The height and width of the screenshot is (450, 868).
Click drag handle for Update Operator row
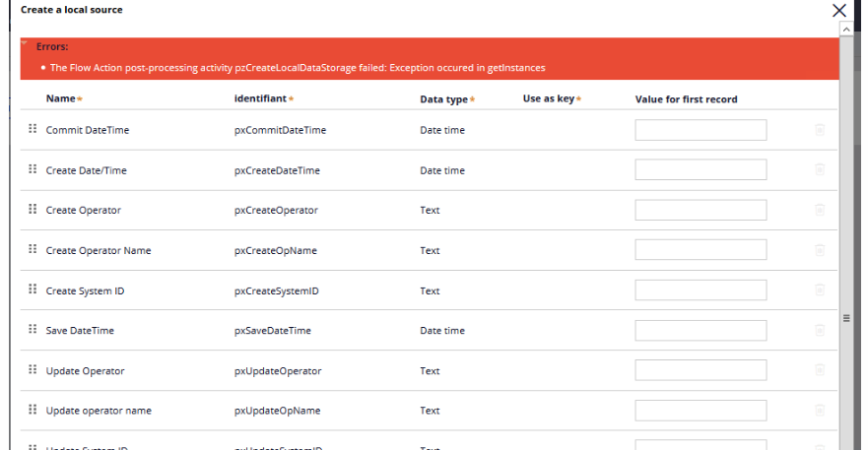pos(33,369)
